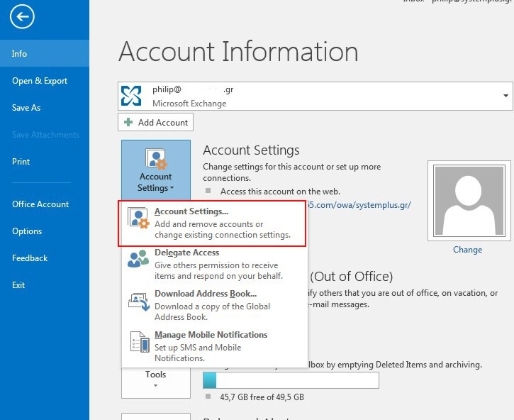Select the Info tab in sidebar

(x=45, y=53)
